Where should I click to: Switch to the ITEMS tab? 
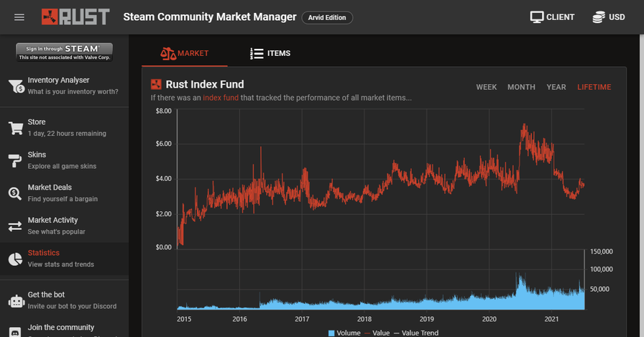click(x=270, y=53)
